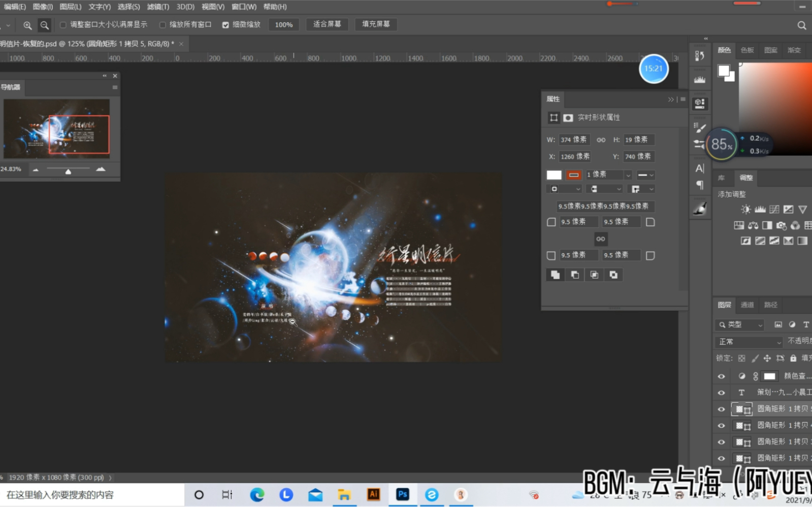Add a Brightness/Contrast adjustment
This screenshot has width=812, height=507.
[x=745, y=209]
